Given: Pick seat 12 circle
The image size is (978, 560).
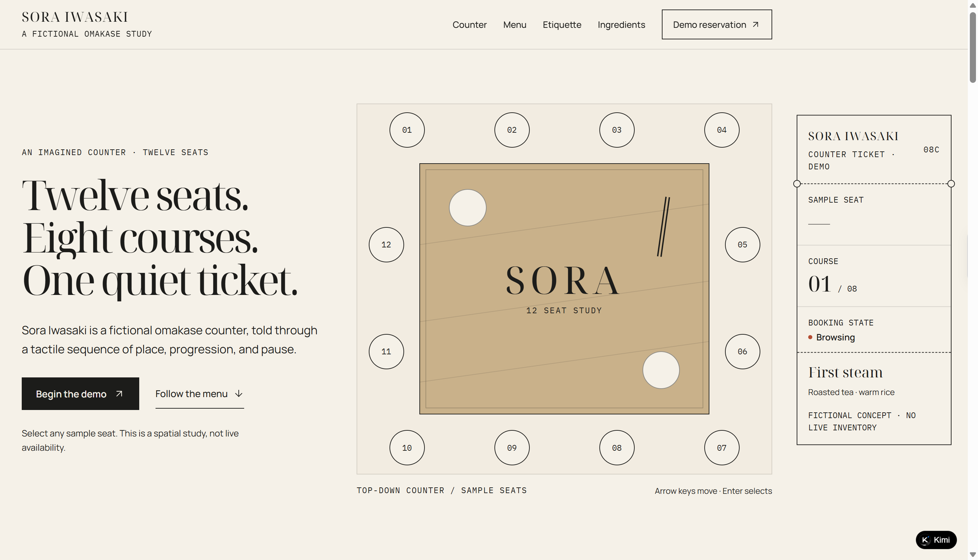Looking at the screenshot, I should 386,245.
